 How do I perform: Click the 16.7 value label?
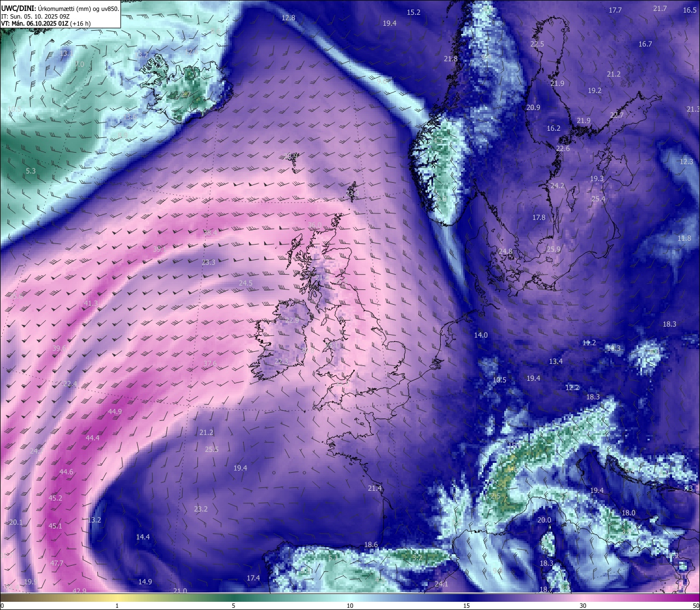645,44
